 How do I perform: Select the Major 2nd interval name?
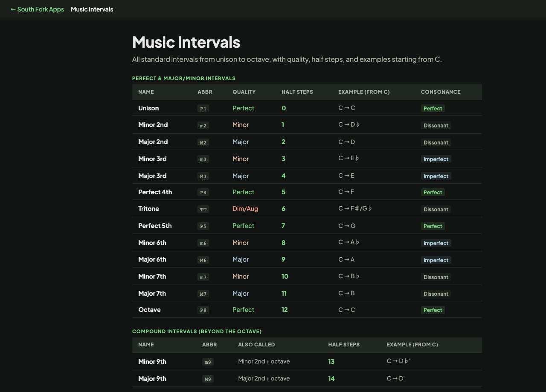pyautogui.click(x=153, y=142)
